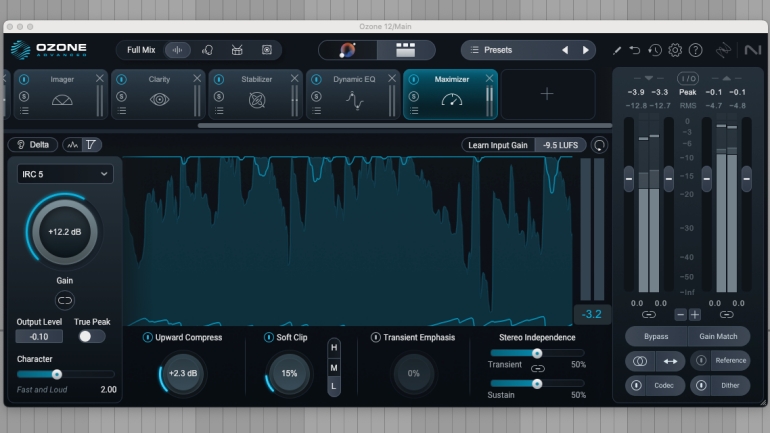Click the Reference button
This screenshot has height=433, width=770.
click(x=720, y=360)
